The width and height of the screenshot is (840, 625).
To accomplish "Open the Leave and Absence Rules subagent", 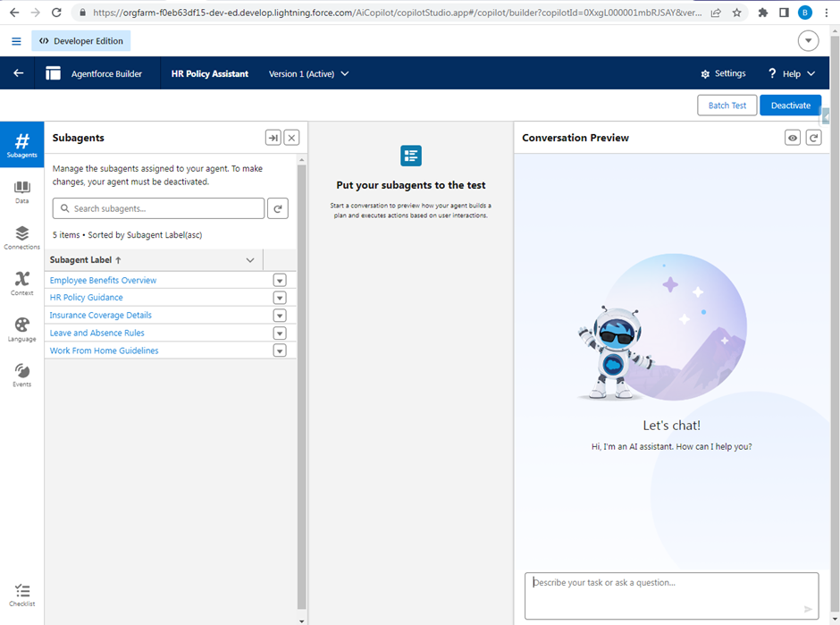I will pyautogui.click(x=97, y=333).
